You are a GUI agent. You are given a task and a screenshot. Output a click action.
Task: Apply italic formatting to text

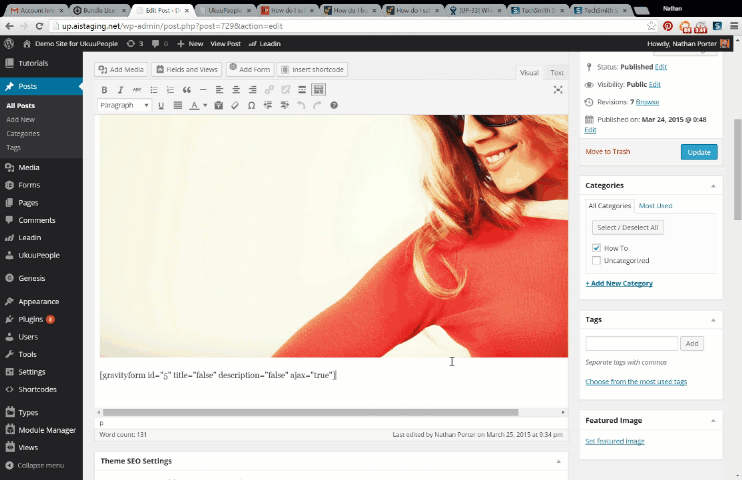coord(121,90)
